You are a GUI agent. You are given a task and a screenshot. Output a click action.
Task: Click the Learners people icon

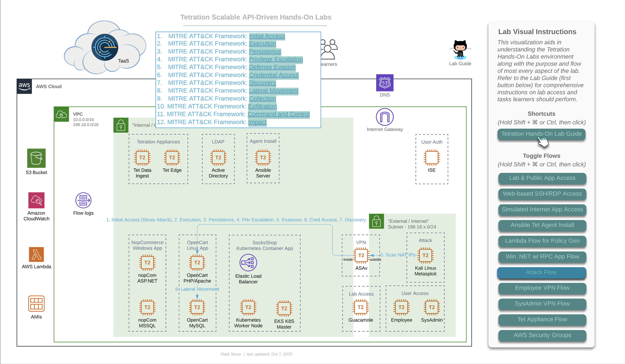pyautogui.click(x=329, y=49)
